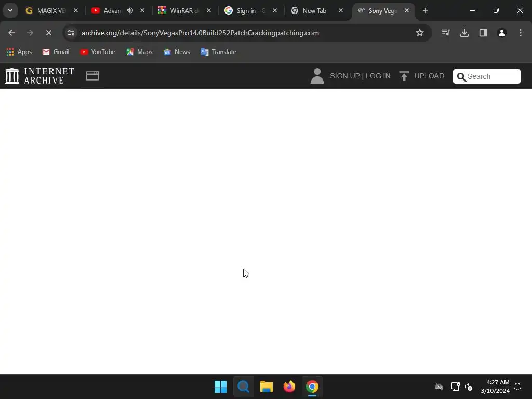Image resolution: width=532 pixels, height=399 pixels.
Task: Go back to previous page
Action: 11,33
